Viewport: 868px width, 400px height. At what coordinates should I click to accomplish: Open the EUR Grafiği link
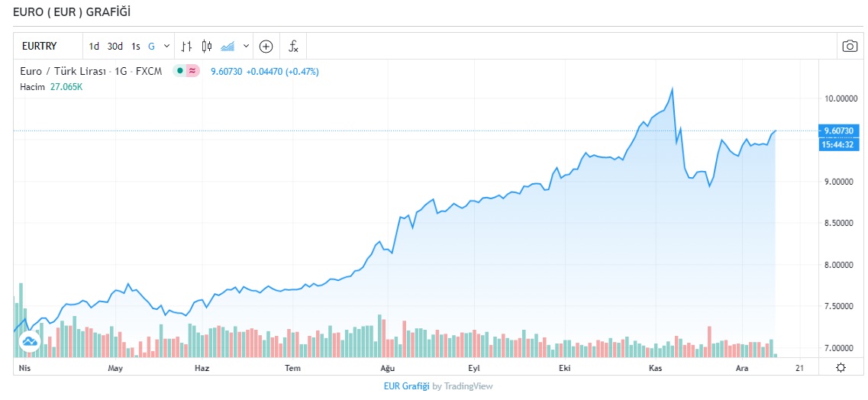406,386
